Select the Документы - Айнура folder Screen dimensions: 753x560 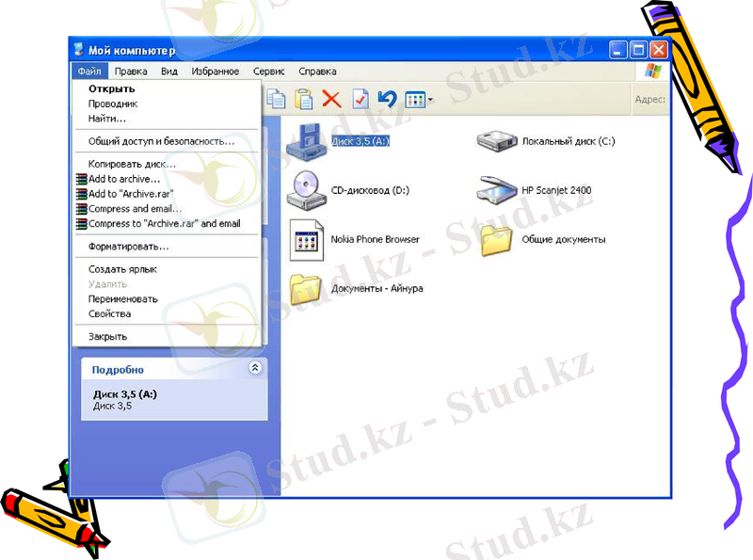(307, 288)
